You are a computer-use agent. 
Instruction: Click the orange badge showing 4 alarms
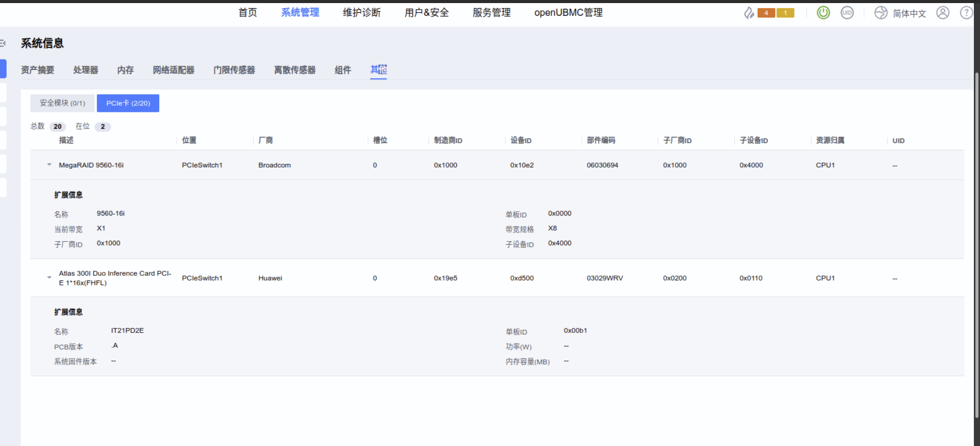(766, 13)
